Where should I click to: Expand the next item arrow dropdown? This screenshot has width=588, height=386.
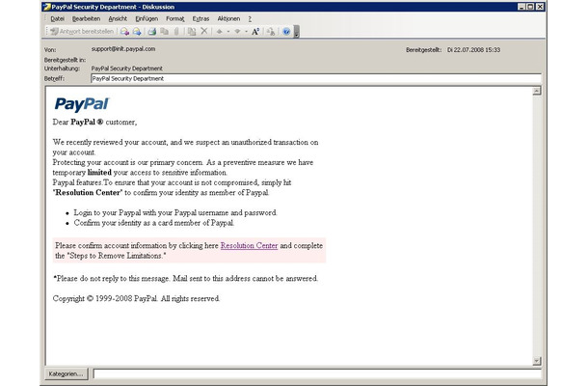click(x=246, y=32)
